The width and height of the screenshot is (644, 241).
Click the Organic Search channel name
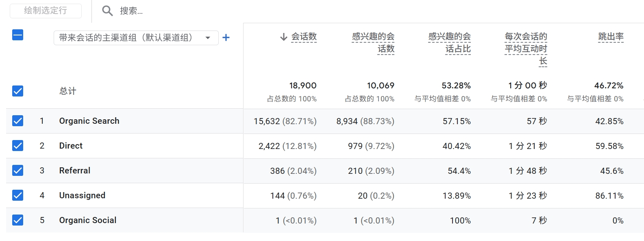click(x=89, y=121)
